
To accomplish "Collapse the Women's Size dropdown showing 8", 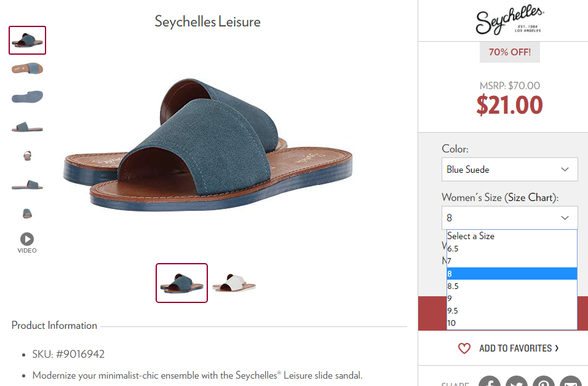I will 510,218.
